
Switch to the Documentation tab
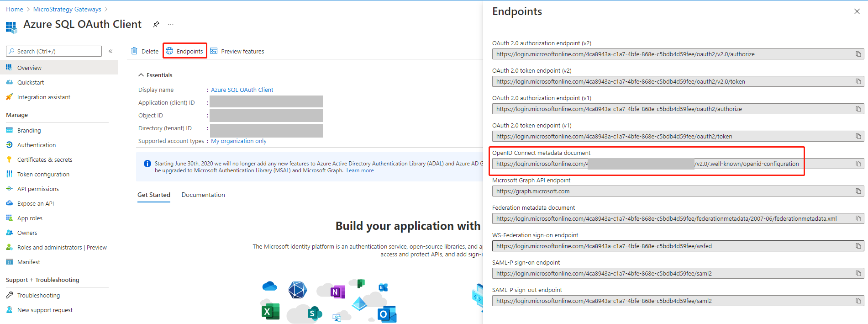click(203, 195)
